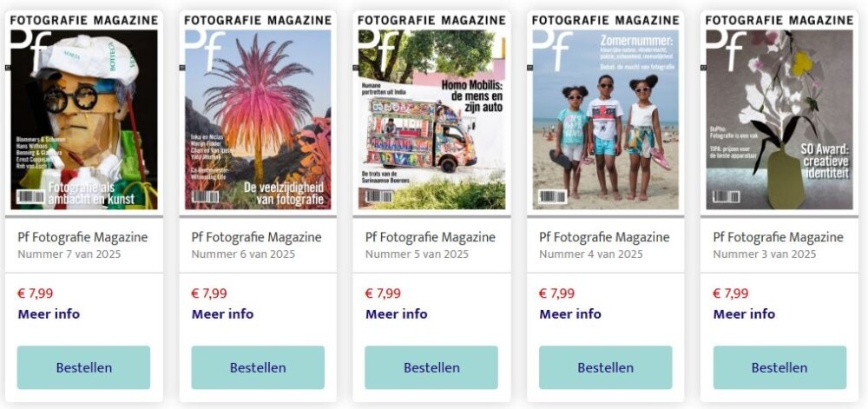Open Meer info for Nummer 7
The width and height of the screenshot is (868, 409).
pos(49,313)
